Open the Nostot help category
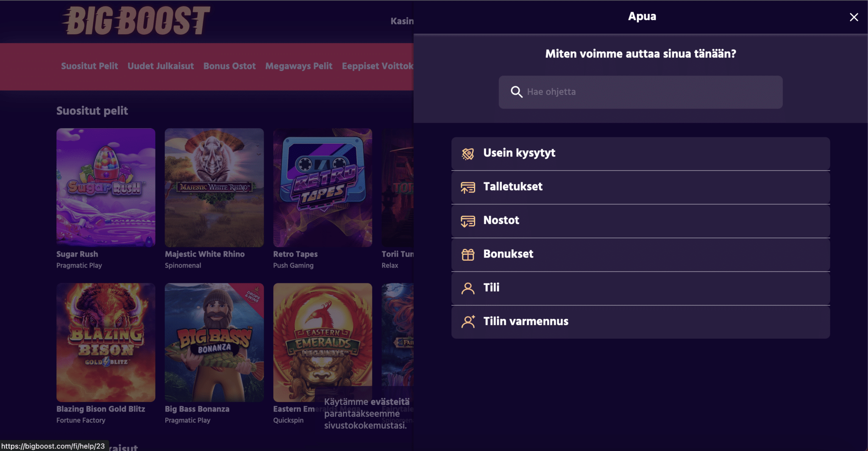868x451 pixels. 640,221
